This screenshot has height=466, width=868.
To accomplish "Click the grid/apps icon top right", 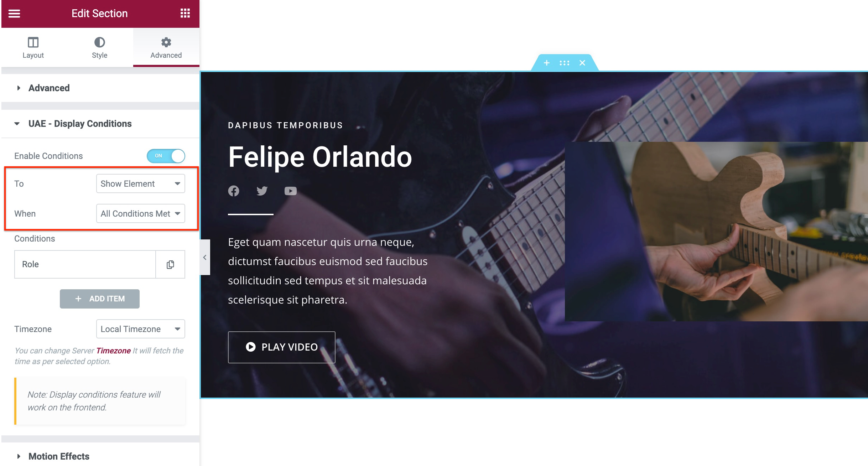I will point(185,14).
